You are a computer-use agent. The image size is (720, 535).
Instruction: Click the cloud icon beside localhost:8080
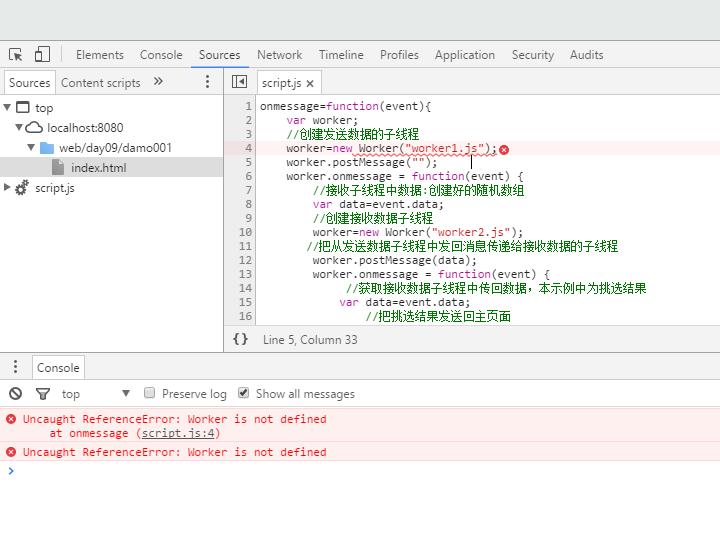pyautogui.click(x=34, y=127)
